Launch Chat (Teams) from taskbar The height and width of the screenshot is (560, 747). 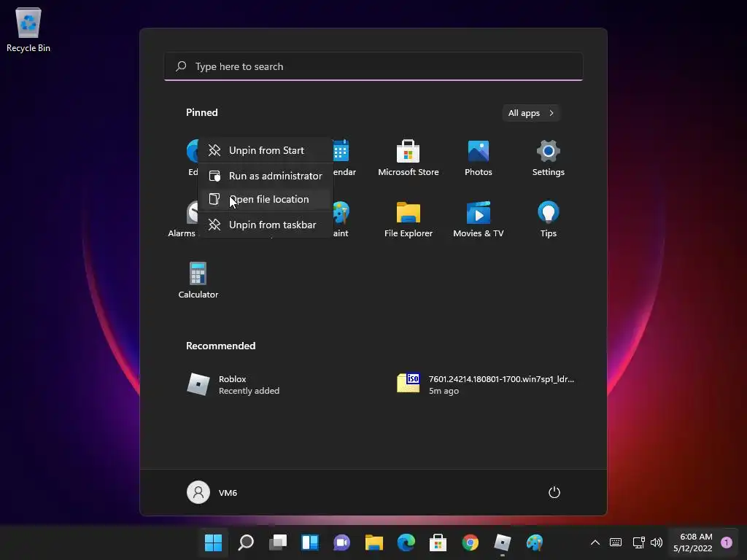(x=341, y=542)
